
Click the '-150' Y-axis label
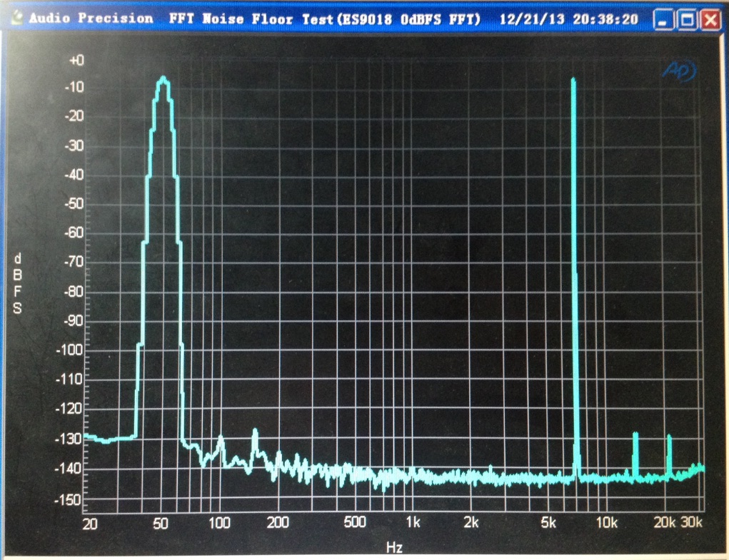(69, 500)
